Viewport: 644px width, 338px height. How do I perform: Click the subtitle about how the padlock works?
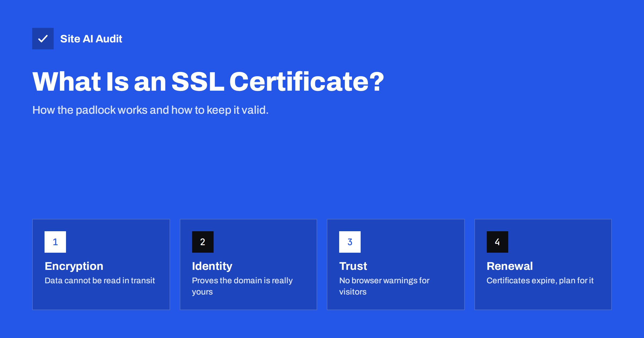(150, 110)
